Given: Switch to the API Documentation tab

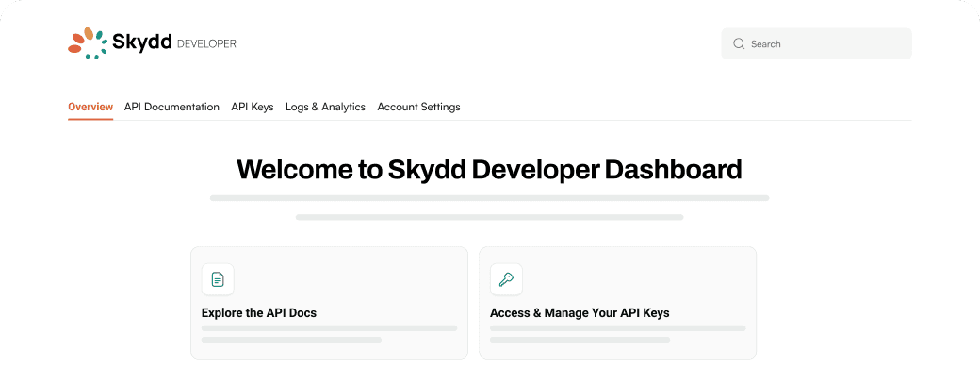Looking at the screenshot, I should 171,107.
